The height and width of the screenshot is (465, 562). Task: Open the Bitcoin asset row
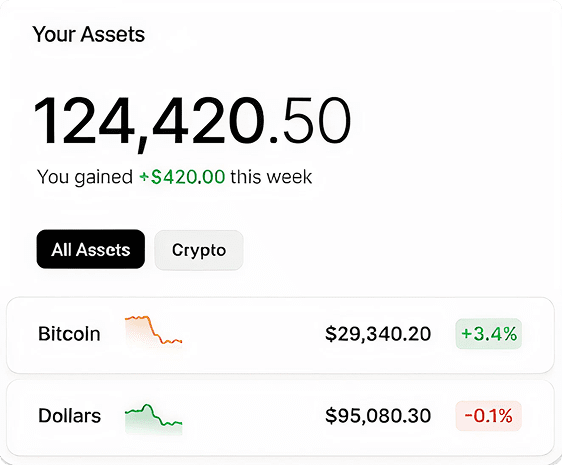pos(280,335)
